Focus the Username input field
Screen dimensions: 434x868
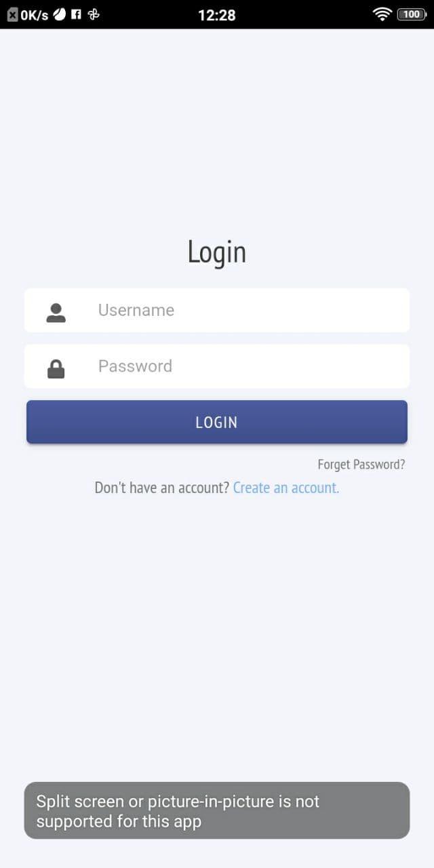pyautogui.click(x=217, y=310)
